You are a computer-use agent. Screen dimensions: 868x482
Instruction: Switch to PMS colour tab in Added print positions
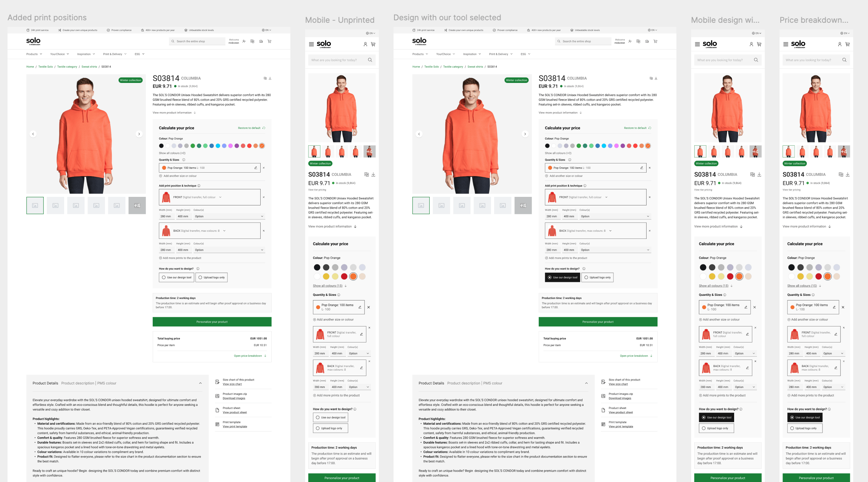(x=107, y=383)
